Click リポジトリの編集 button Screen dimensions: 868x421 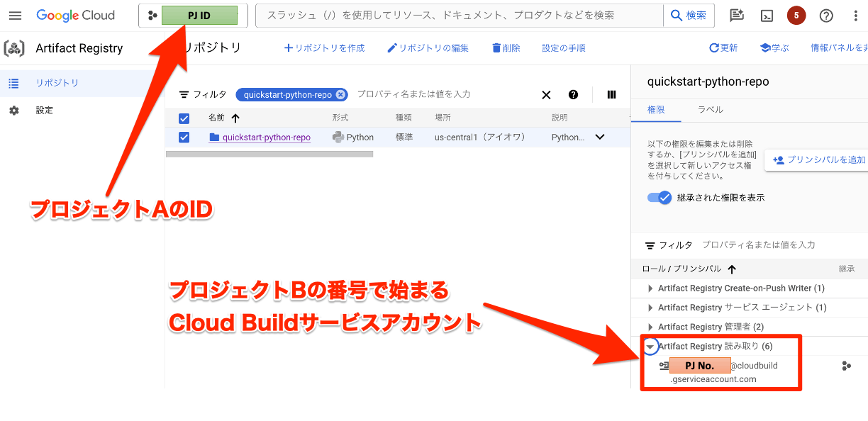pos(428,48)
